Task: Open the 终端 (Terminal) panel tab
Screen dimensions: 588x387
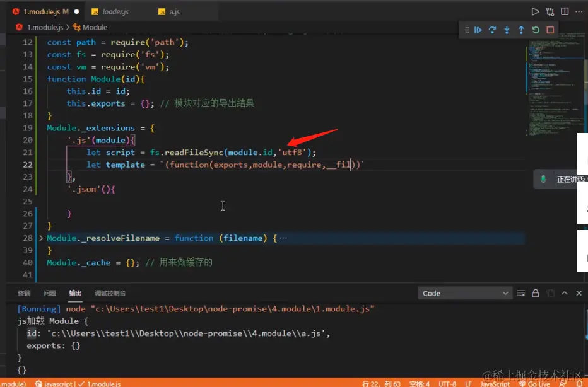Action: (24, 293)
